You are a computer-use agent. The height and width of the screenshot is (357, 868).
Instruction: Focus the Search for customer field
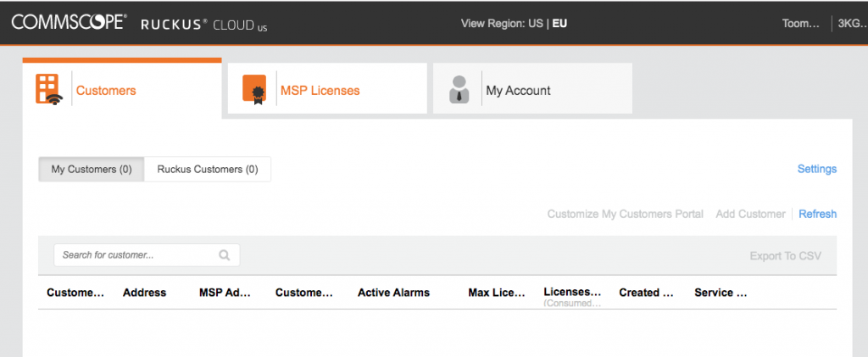(136, 254)
